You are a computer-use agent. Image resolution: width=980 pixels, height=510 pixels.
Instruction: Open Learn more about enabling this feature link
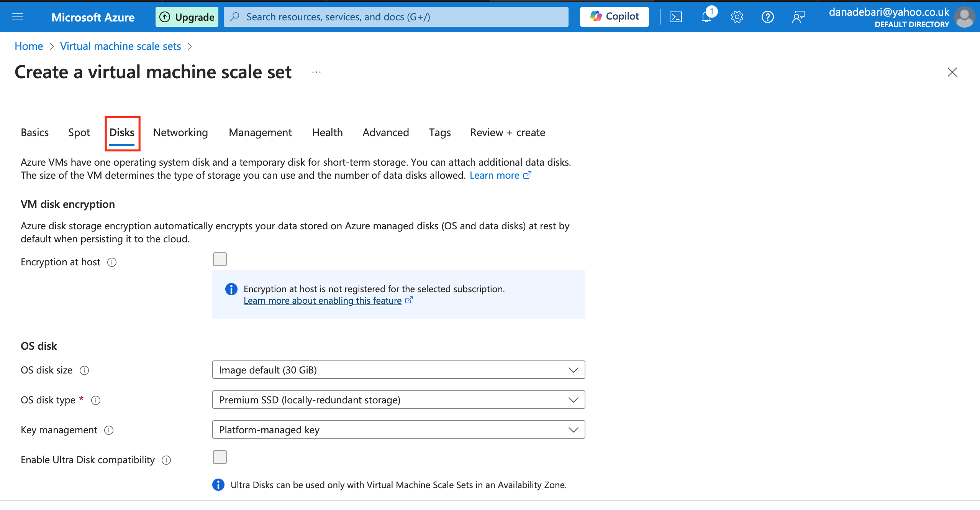tap(323, 301)
